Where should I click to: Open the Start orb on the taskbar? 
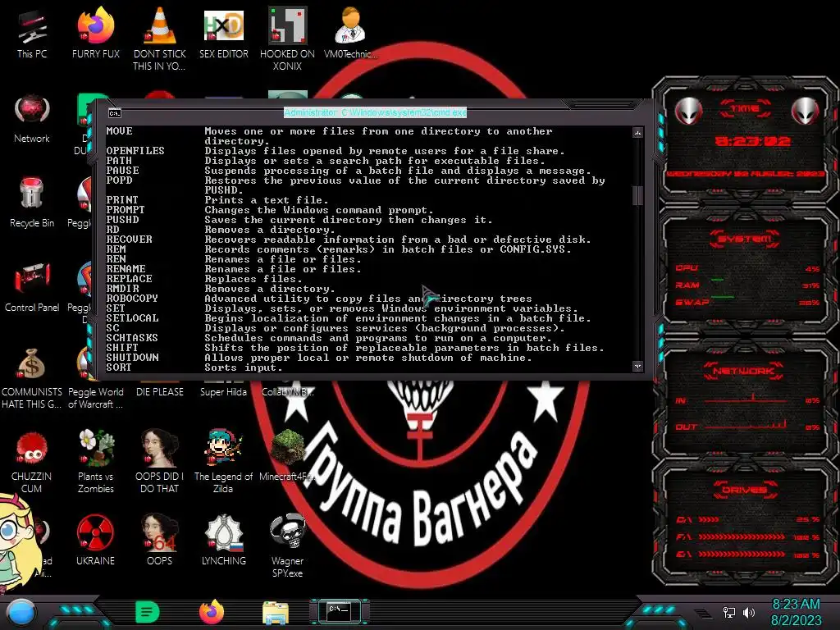coord(21,613)
